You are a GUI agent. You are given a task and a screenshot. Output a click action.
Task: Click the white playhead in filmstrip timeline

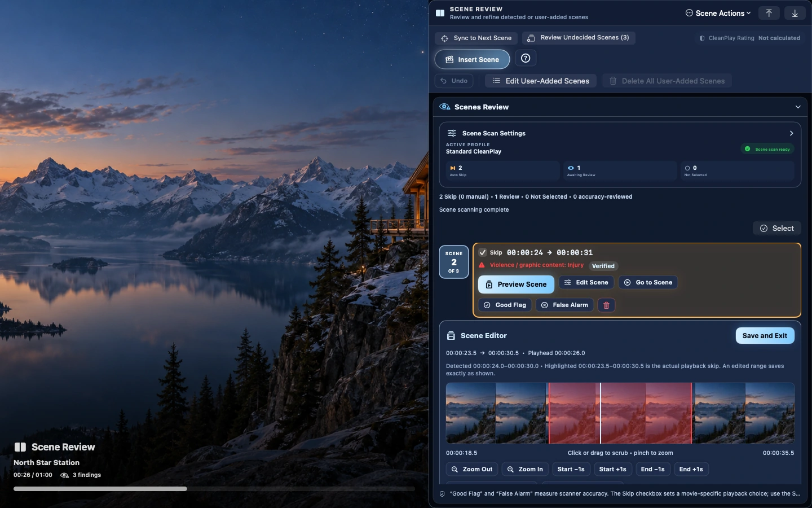(601, 413)
